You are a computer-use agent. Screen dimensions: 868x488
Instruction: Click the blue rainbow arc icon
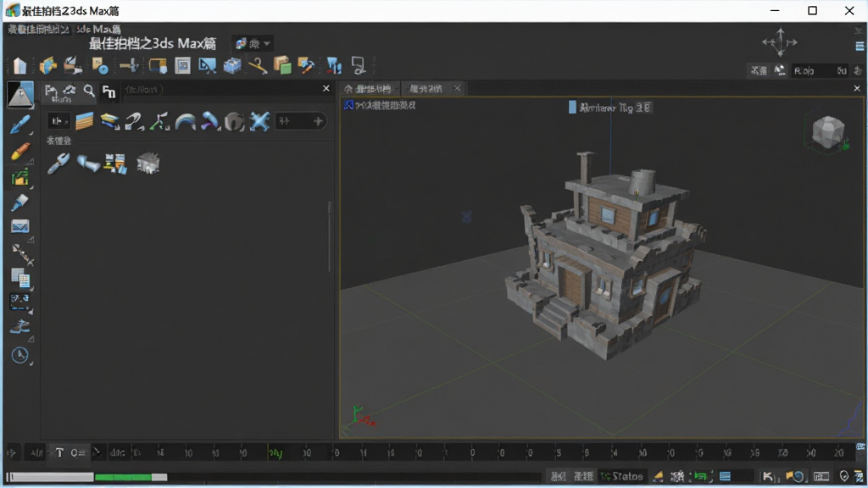coord(186,121)
